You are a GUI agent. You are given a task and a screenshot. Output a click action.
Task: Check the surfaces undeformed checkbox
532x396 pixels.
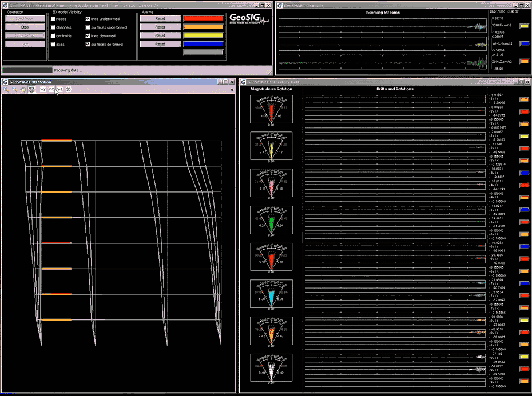88,27
